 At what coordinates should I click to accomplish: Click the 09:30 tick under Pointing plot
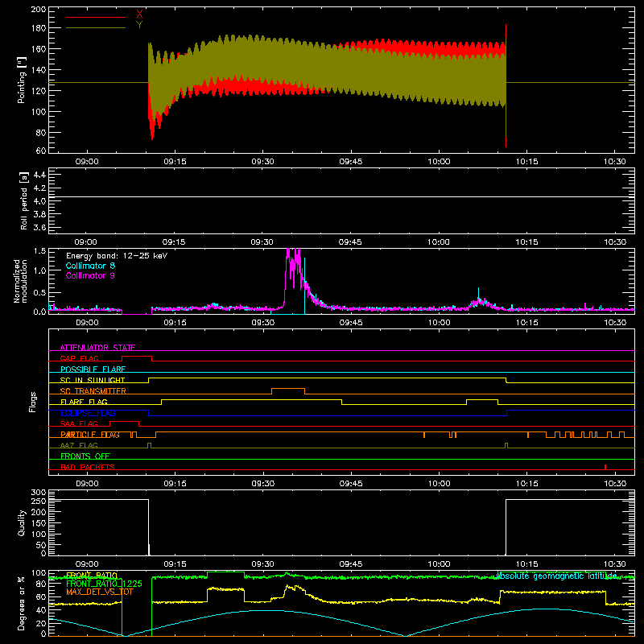pyautogui.click(x=263, y=162)
